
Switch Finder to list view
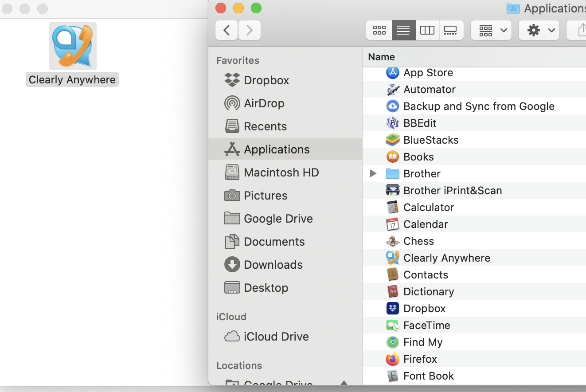click(x=403, y=30)
